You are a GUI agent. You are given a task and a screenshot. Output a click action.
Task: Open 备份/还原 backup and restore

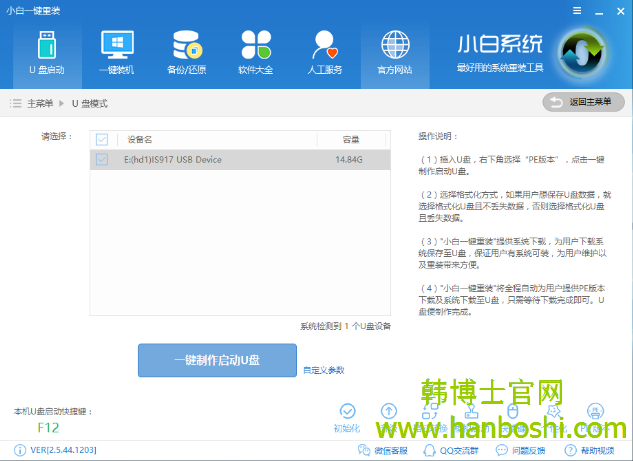point(186,53)
